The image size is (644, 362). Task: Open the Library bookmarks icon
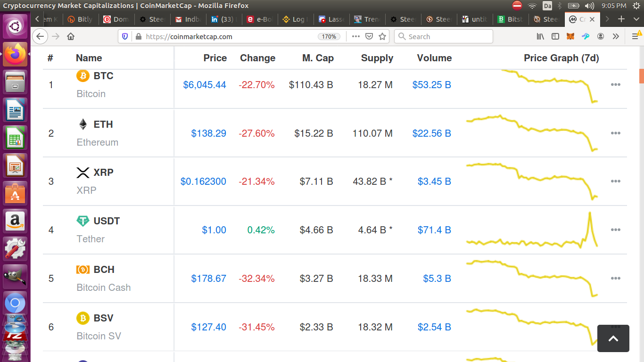(x=541, y=36)
